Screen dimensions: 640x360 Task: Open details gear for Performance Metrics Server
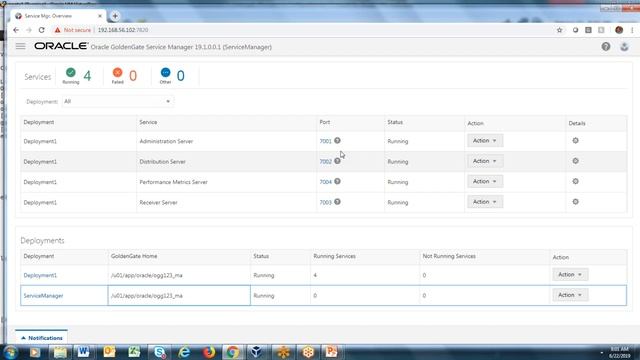576,181
